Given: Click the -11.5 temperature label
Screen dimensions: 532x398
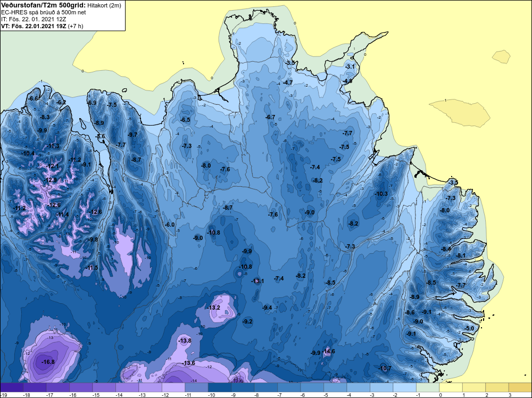Looking at the screenshot, I should [92, 268].
